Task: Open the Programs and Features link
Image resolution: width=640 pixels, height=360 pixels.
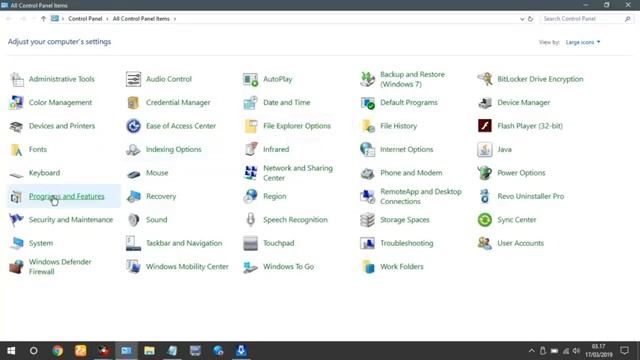Action: pyautogui.click(x=67, y=196)
